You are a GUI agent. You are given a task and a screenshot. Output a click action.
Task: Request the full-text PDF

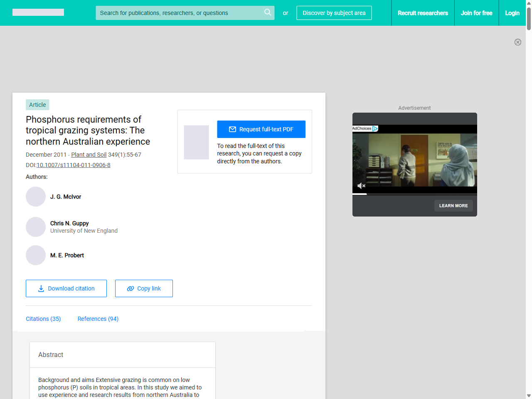[x=261, y=129]
